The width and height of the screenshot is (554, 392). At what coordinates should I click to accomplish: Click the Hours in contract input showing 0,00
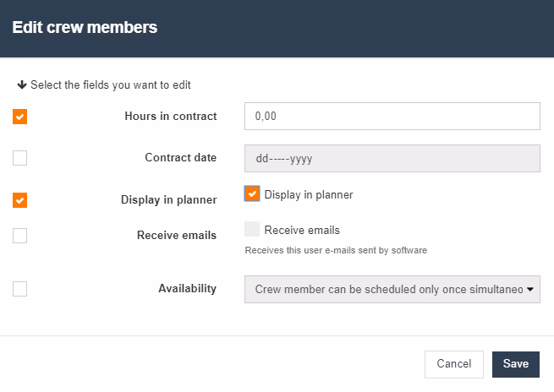(x=392, y=116)
